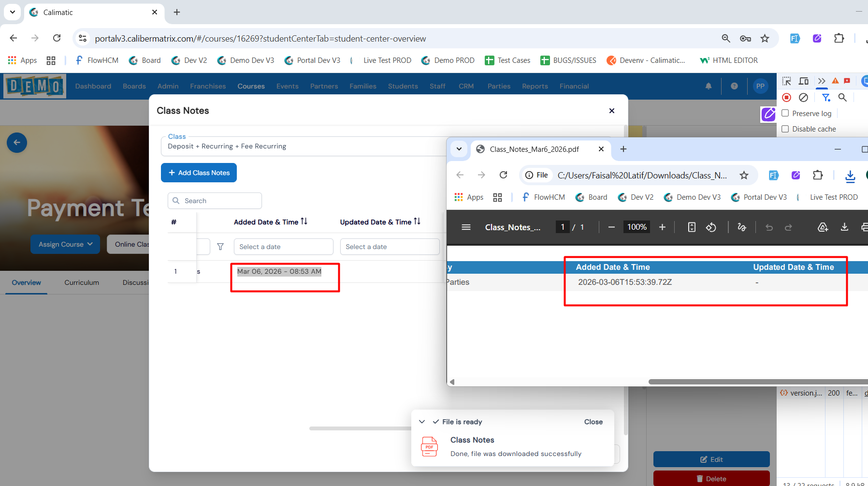
Task: Click the fit to page icon in PDF toolbar
Action: tap(692, 227)
